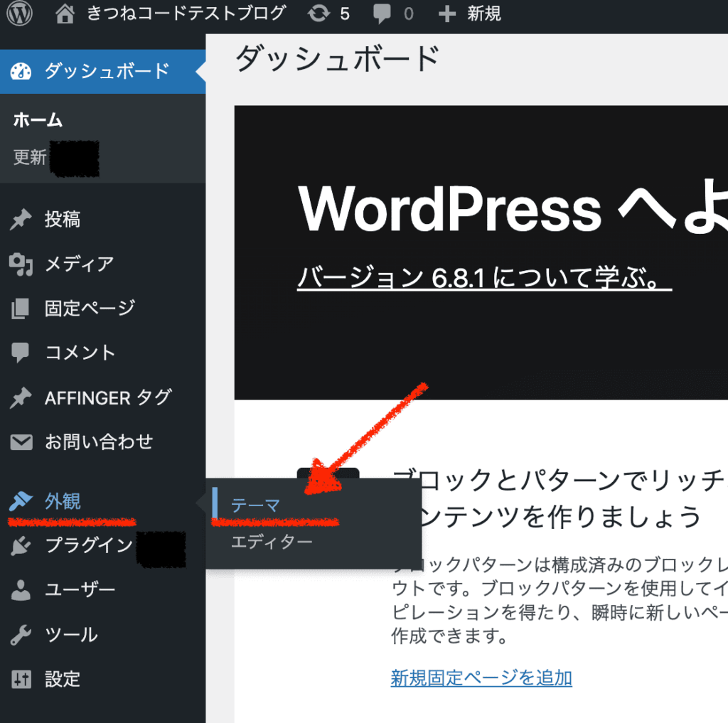The height and width of the screenshot is (723, 728).
Task: Click the envelope icon beside お問い合わせ
Action: pos(21,442)
